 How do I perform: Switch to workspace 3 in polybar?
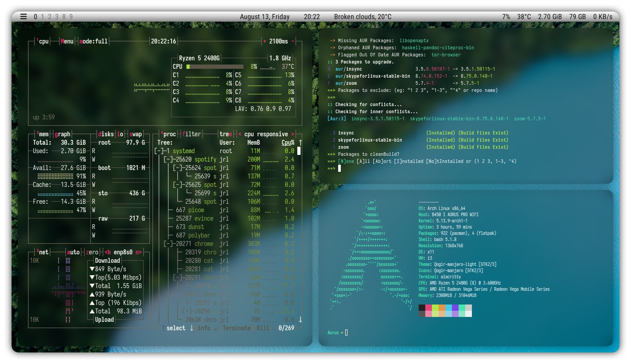(x=57, y=17)
